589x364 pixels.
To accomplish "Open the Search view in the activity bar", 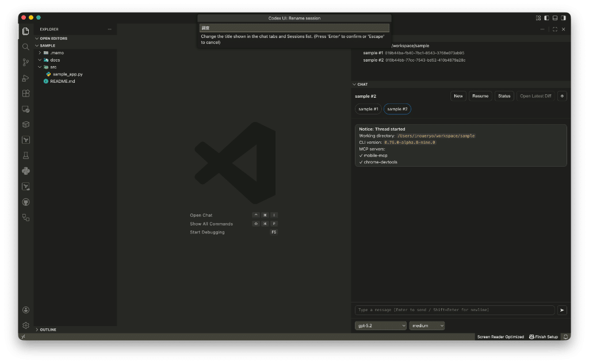I will 25,47.
